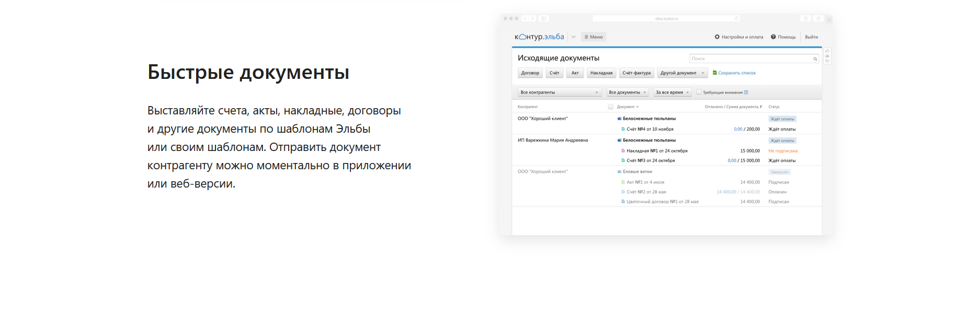Screen dimensions: 980x314
Task: Click the thumbs-up feedback icon
Action: point(827,51)
